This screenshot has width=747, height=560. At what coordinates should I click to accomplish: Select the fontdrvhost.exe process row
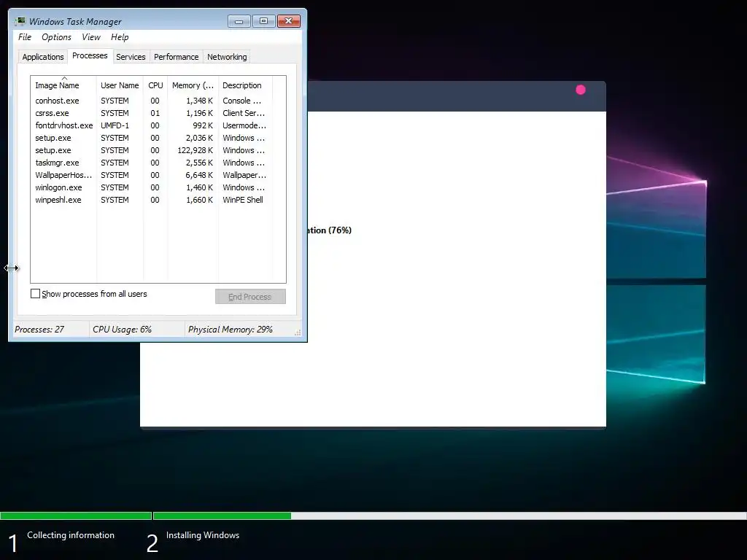pyautogui.click(x=152, y=125)
